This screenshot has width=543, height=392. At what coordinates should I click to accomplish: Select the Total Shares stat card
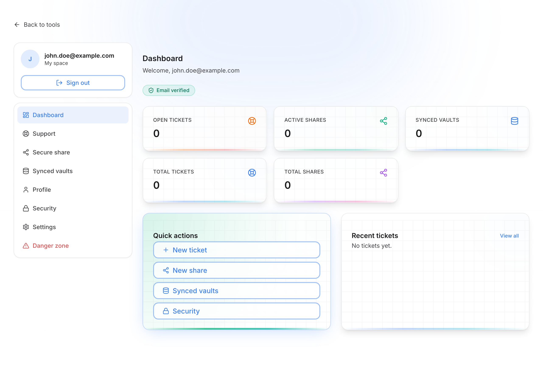336,180
